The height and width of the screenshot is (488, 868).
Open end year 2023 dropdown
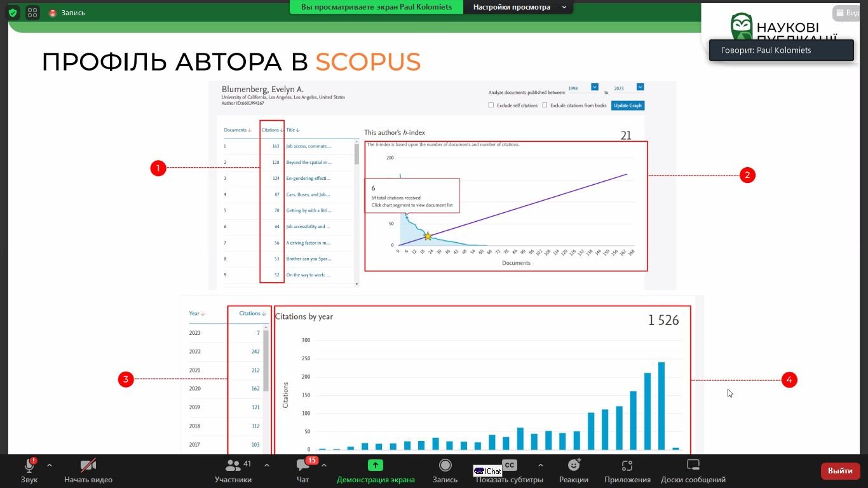pyautogui.click(x=640, y=87)
